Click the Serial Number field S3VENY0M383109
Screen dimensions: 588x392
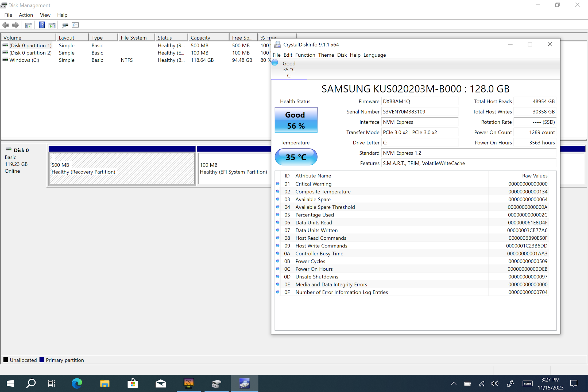420,112
